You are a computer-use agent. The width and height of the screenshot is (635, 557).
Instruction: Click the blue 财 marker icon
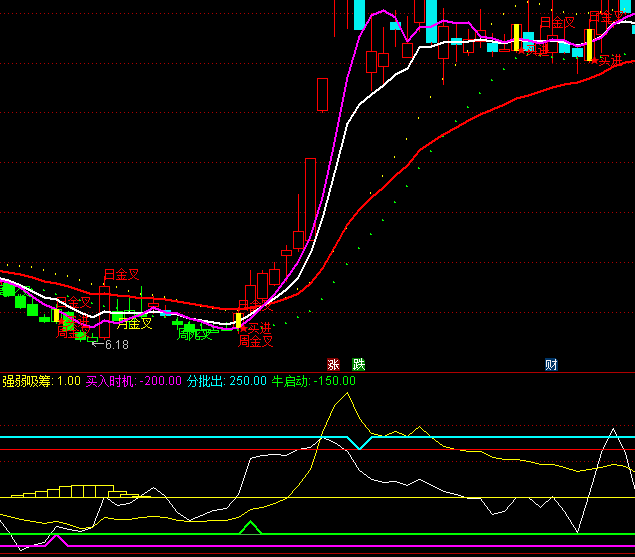click(551, 364)
